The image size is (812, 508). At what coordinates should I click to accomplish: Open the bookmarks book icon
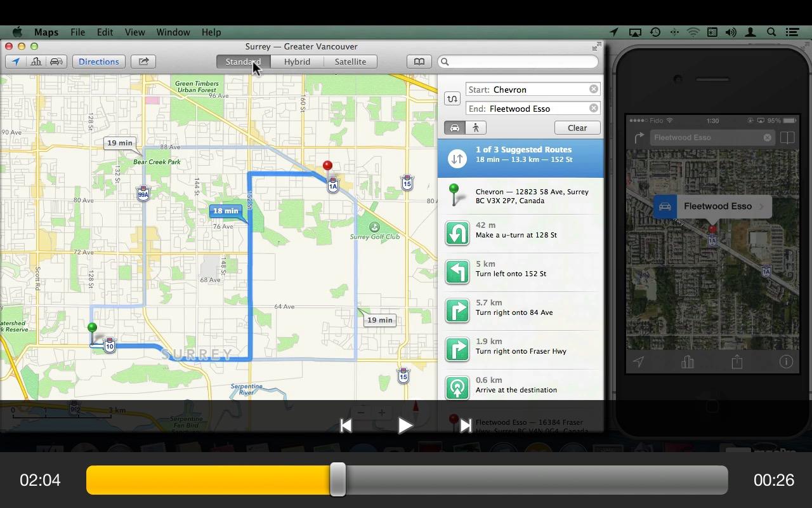click(419, 62)
